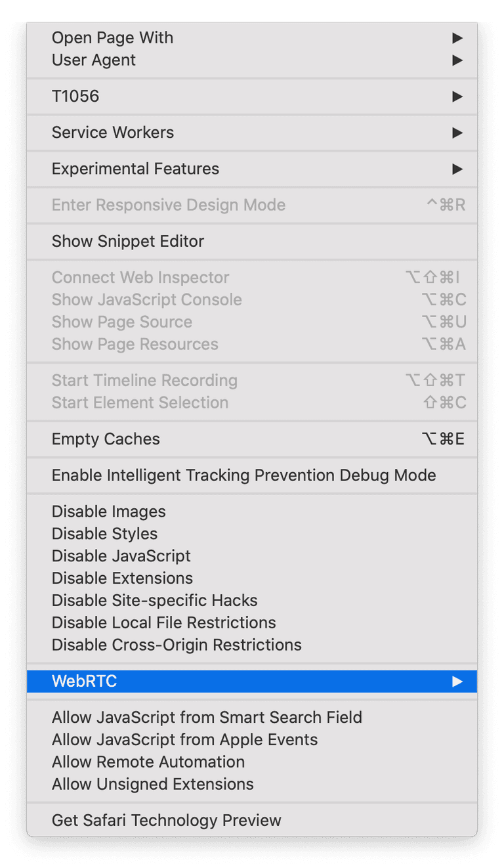Toggle Disable Site-specific Hacks
This screenshot has height=868, width=504.
(x=154, y=601)
